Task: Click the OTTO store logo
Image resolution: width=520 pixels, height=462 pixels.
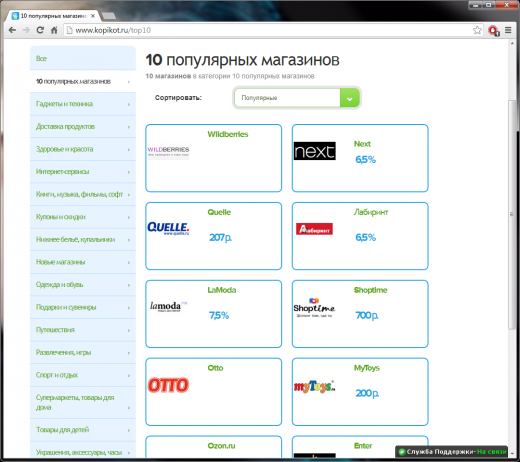Action: [x=168, y=385]
